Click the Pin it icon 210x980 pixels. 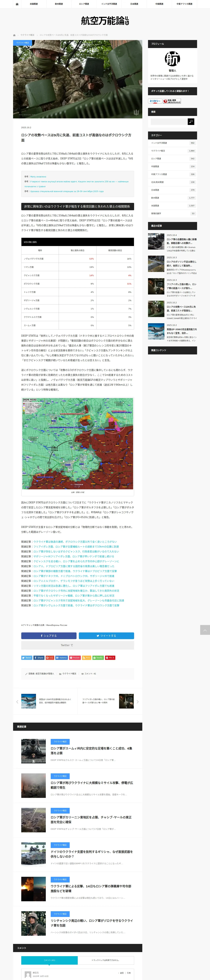click(110, 658)
